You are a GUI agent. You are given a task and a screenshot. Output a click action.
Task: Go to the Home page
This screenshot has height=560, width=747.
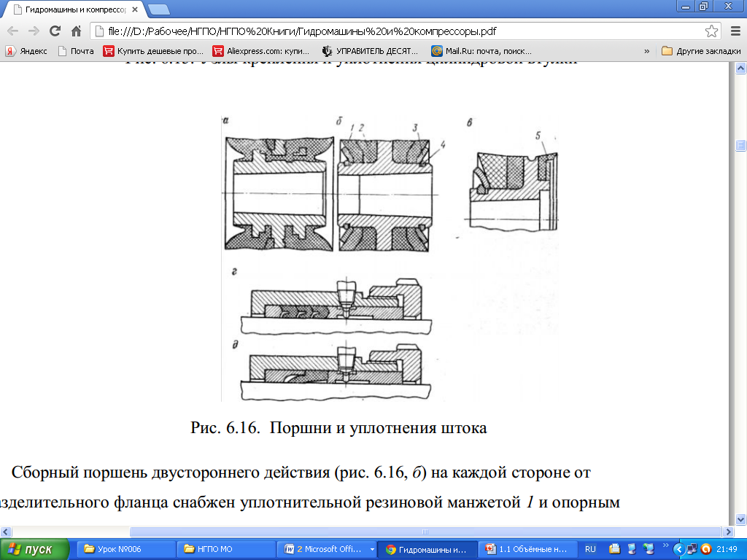76,31
